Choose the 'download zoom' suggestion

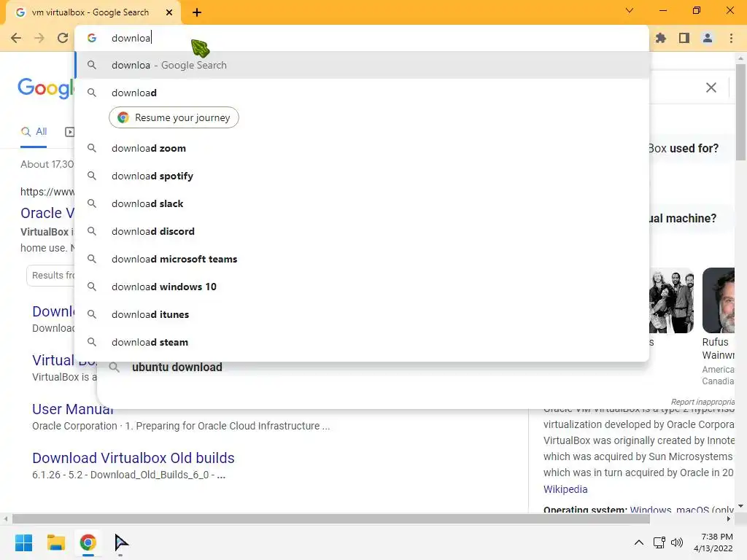point(362,148)
